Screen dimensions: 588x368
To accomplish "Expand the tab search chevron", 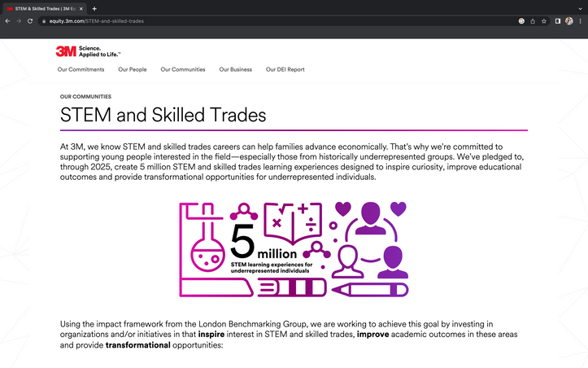I will click(580, 9).
